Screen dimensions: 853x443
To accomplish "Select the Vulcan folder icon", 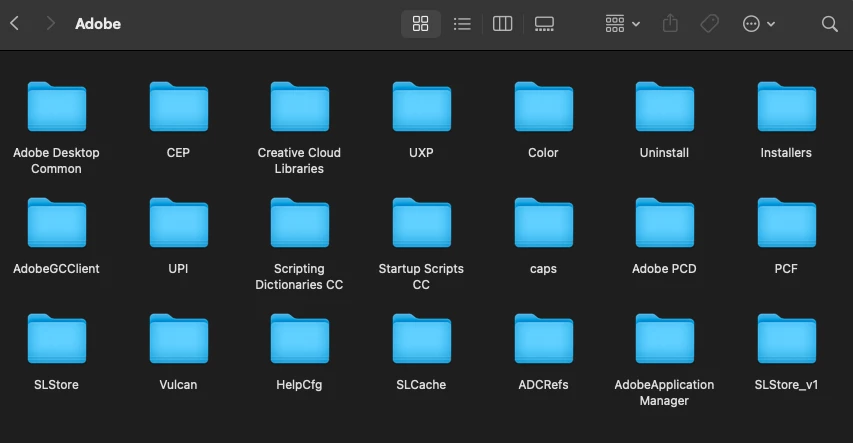I will 178,339.
